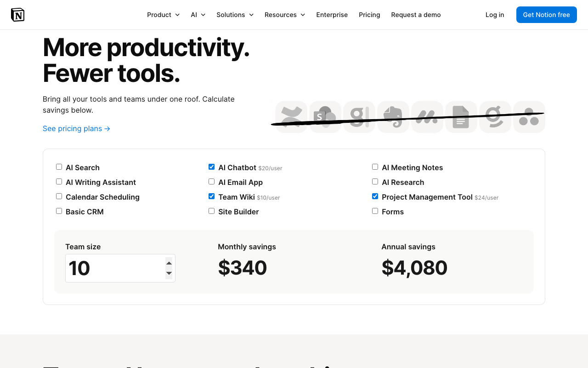Uncheck the Project Management Tool option
The width and height of the screenshot is (588, 368).
pos(375,196)
